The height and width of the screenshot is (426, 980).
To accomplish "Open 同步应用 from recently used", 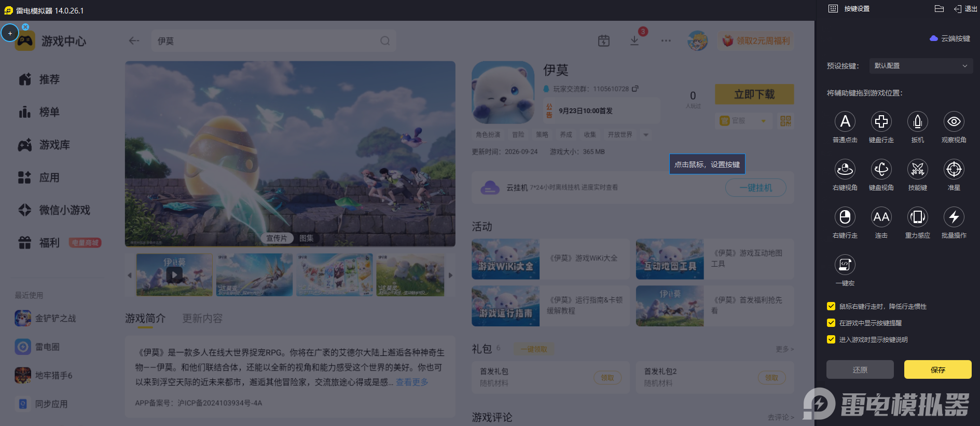I will 42,404.
